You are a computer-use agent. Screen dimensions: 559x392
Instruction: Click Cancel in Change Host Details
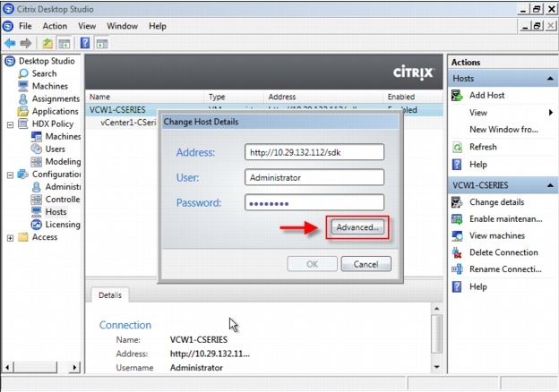(365, 264)
